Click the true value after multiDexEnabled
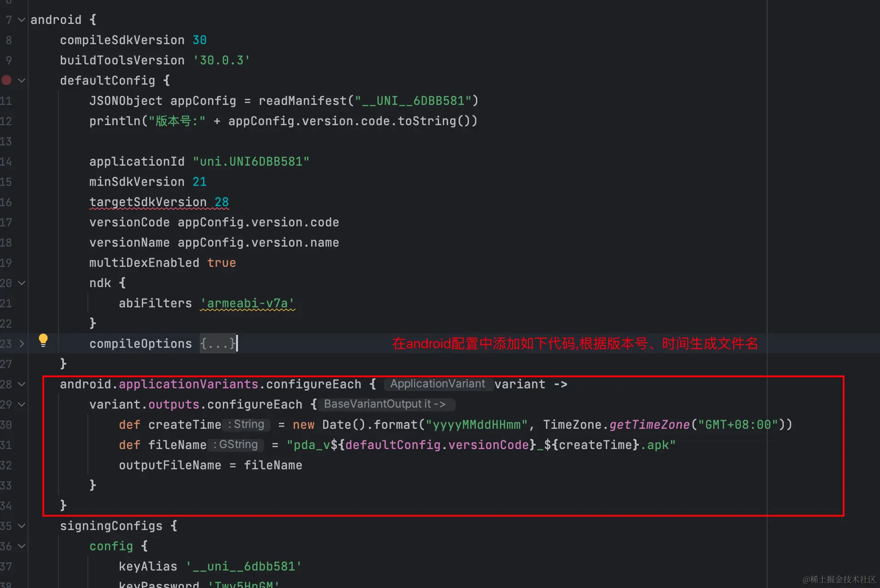Image resolution: width=880 pixels, height=588 pixels. click(221, 263)
